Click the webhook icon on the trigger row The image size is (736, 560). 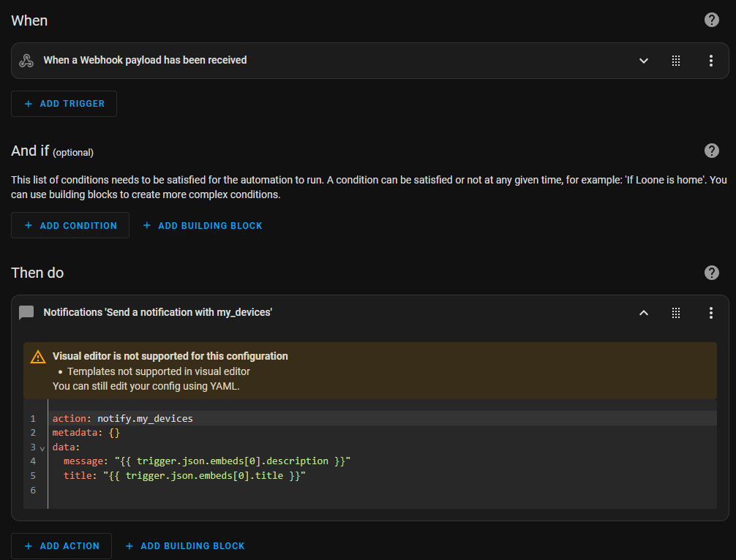(26, 61)
